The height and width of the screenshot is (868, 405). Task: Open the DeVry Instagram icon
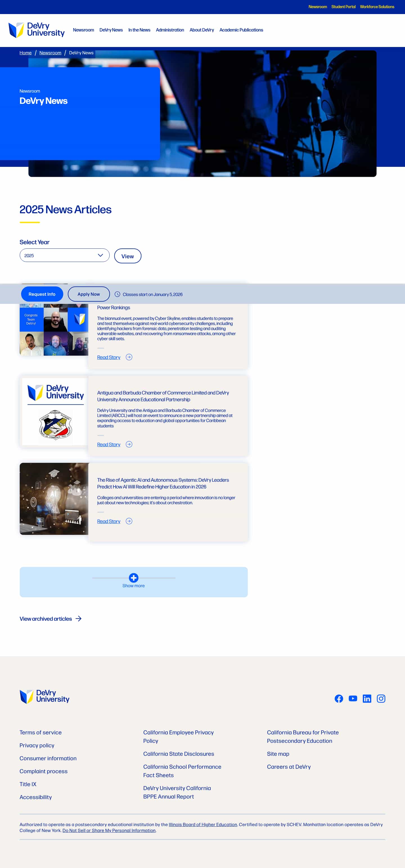[x=381, y=699]
